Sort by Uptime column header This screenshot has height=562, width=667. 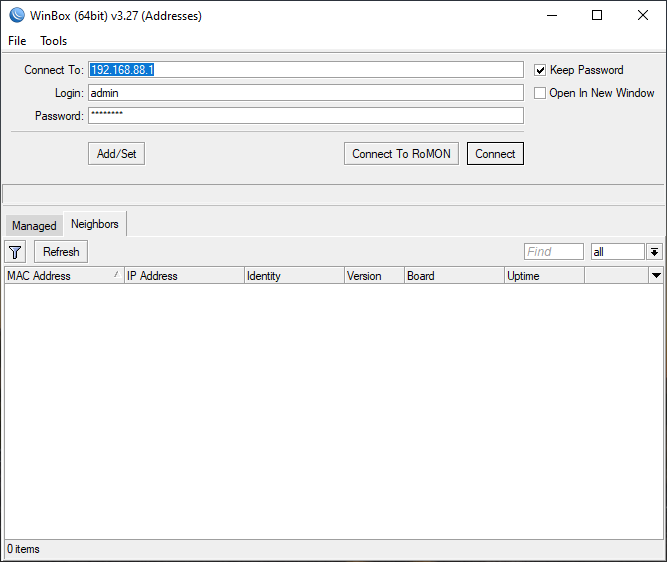coord(544,276)
